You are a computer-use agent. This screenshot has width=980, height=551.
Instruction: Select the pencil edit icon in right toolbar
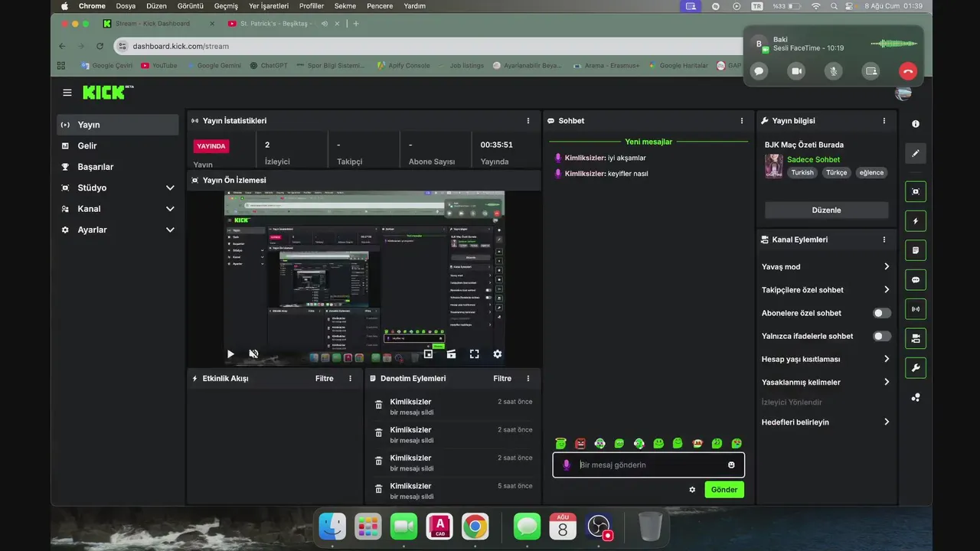916,154
